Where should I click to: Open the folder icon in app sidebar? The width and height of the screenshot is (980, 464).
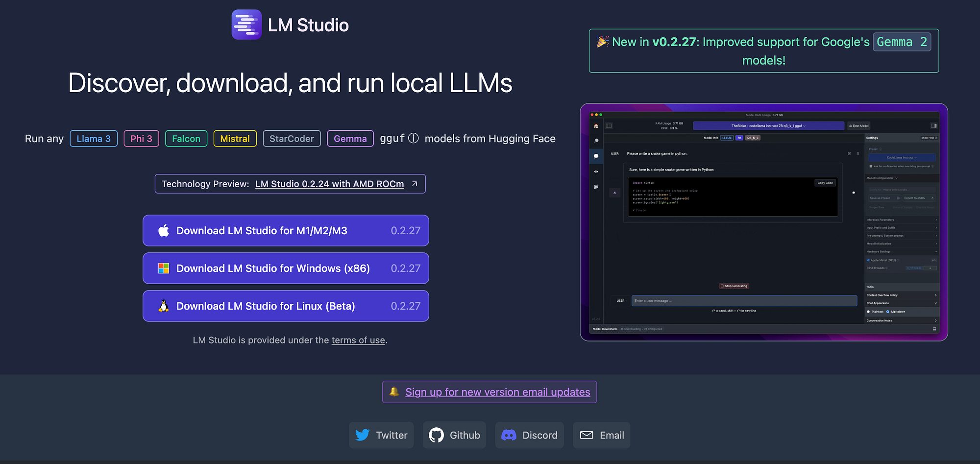pyautogui.click(x=596, y=187)
